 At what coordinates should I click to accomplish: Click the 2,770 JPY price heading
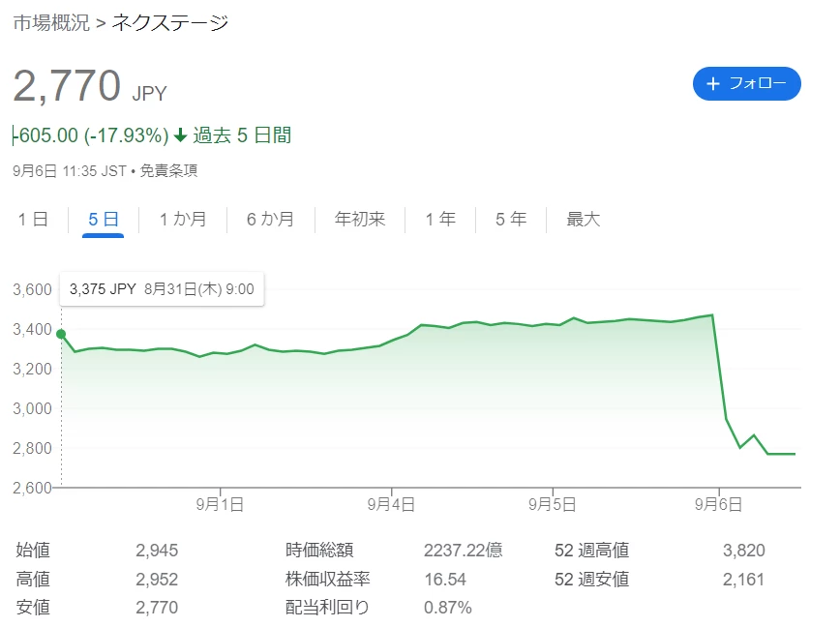pos(90,86)
